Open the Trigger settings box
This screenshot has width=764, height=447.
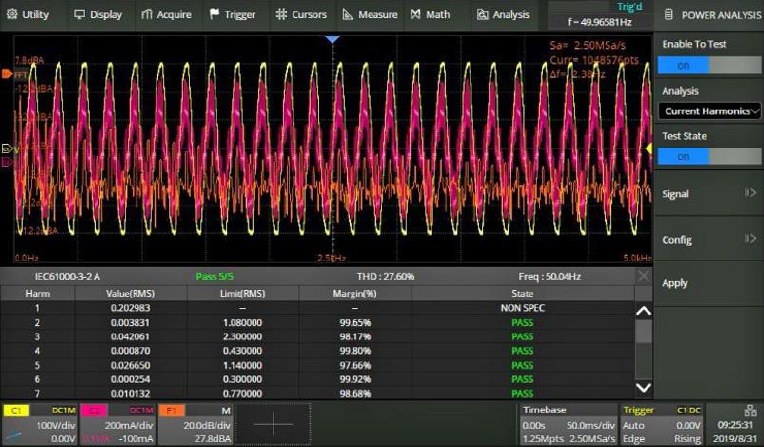[662, 424]
